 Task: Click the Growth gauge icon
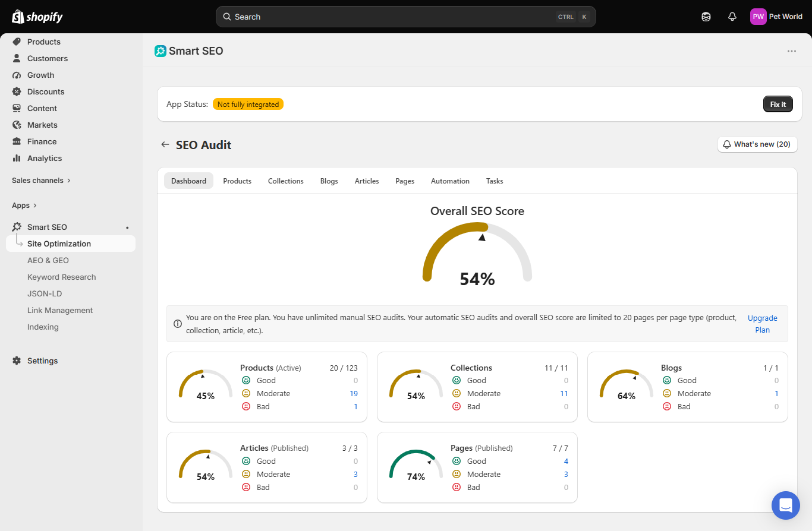click(x=17, y=75)
